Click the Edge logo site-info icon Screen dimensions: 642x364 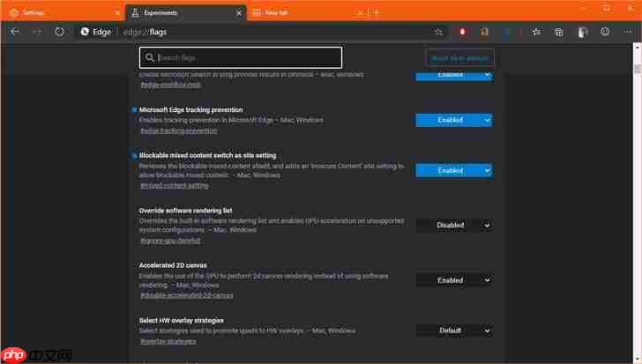[x=85, y=32]
